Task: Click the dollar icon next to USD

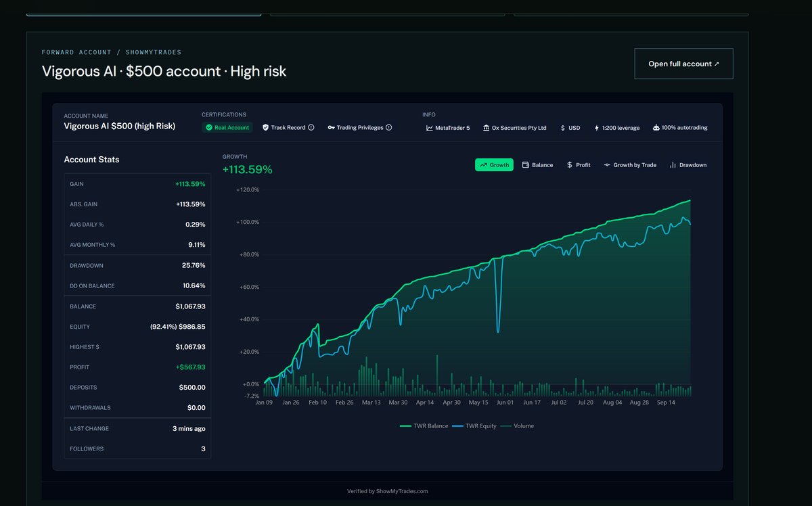Action: pos(563,127)
